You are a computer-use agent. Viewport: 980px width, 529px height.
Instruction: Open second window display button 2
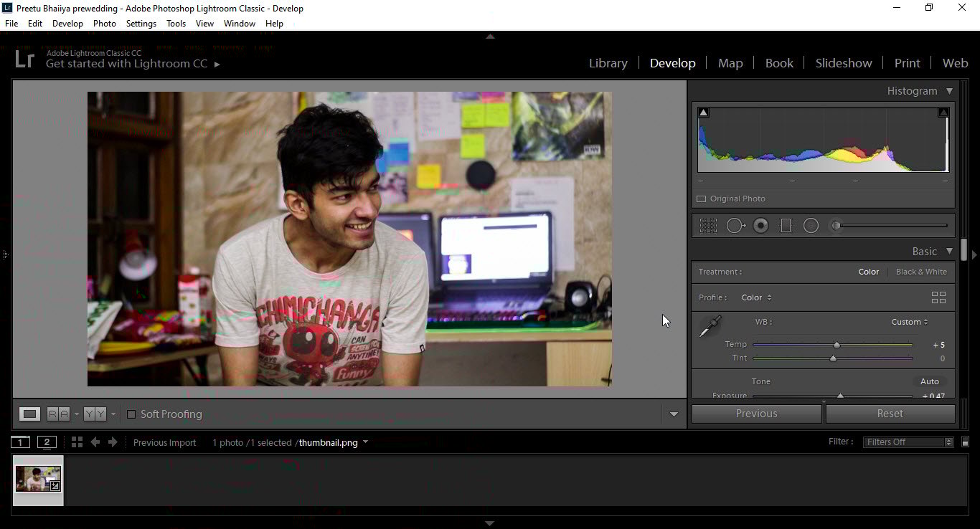(x=47, y=442)
